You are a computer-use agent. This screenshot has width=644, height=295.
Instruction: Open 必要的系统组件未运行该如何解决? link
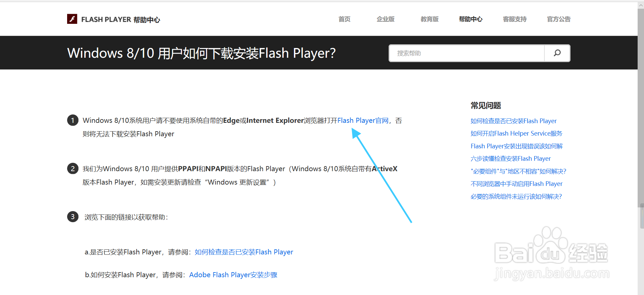coord(516,196)
